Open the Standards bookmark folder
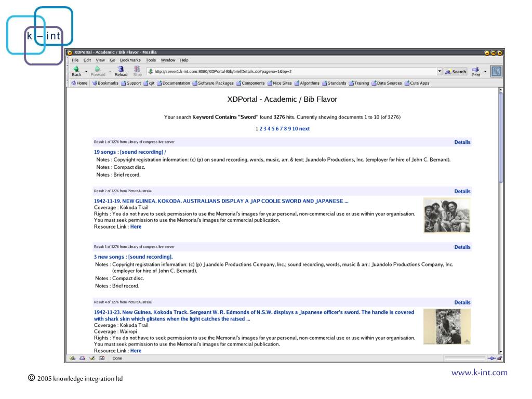532x399 pixels. [334, 83]
